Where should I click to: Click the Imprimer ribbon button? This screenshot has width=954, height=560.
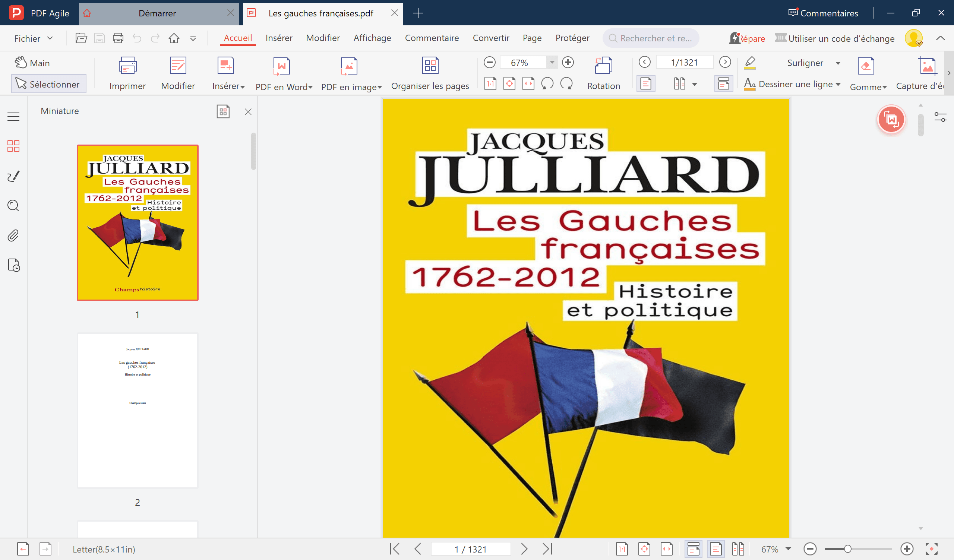pyautogui.click(x=127, y=74)
